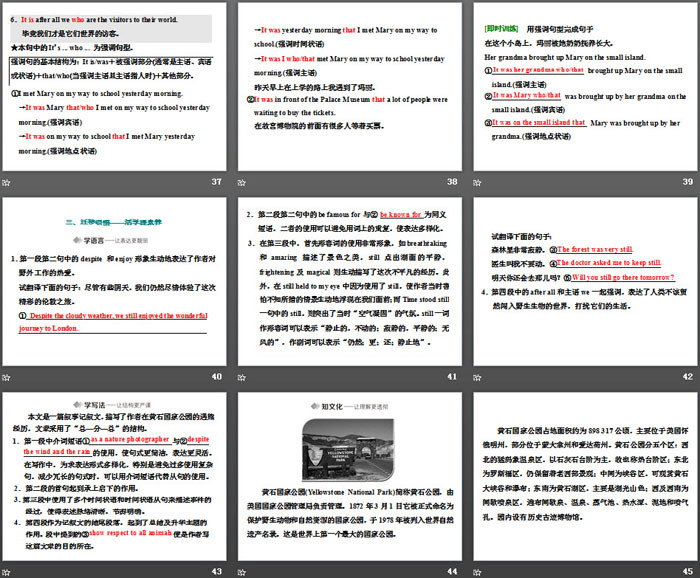This screenshot has height=578, width=700.
Task: Click red answer 'The forest was very still'
Action: 595,249
